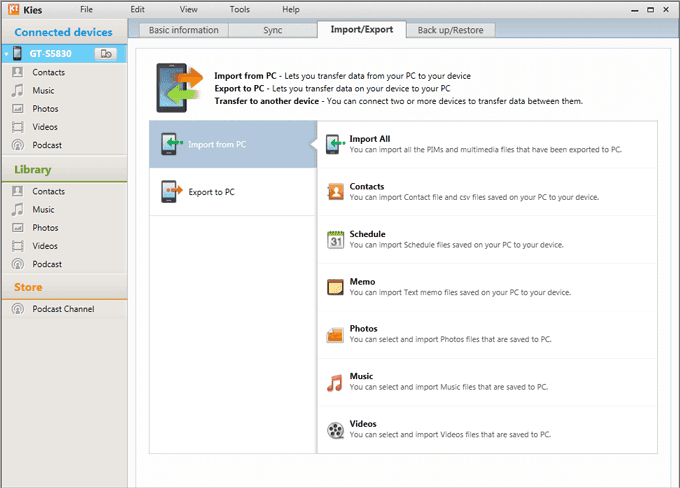680x488 pixels.
Task: Choose the Photos import entry
Action: coord(487,334)
